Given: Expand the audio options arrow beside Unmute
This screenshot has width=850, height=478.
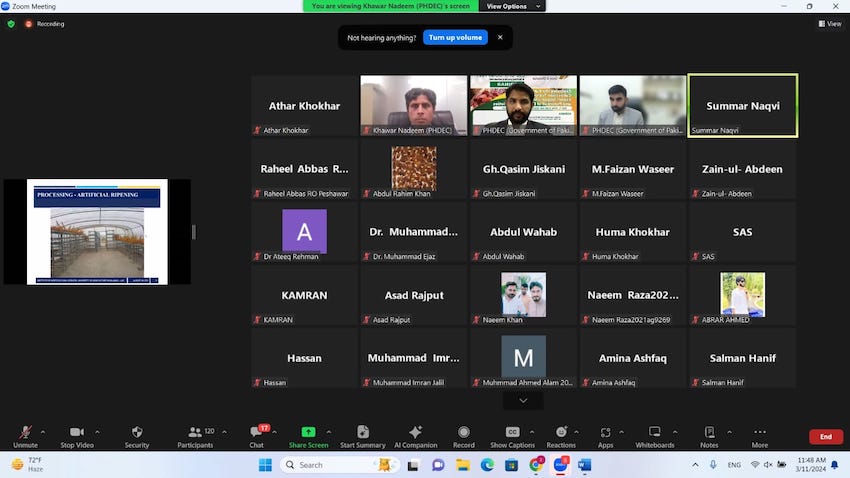Looking at the screenshot, I should pos(43,432).
